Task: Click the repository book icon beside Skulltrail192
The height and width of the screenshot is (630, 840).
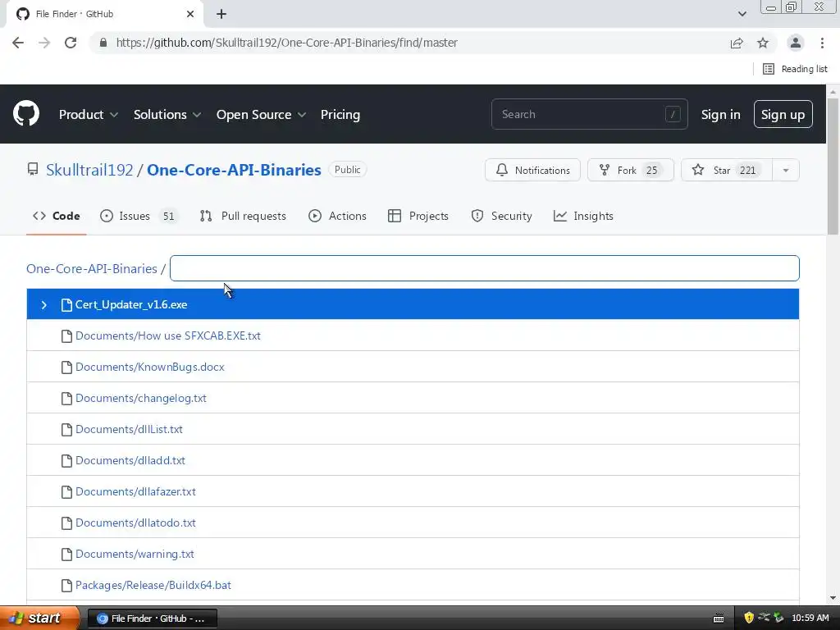Action: pos(33,170)
